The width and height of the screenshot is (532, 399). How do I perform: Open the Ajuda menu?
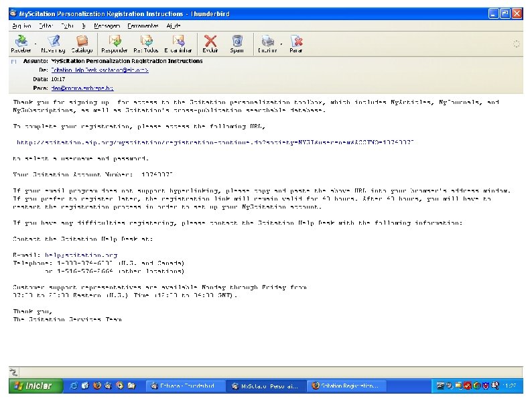click(174, 25)
